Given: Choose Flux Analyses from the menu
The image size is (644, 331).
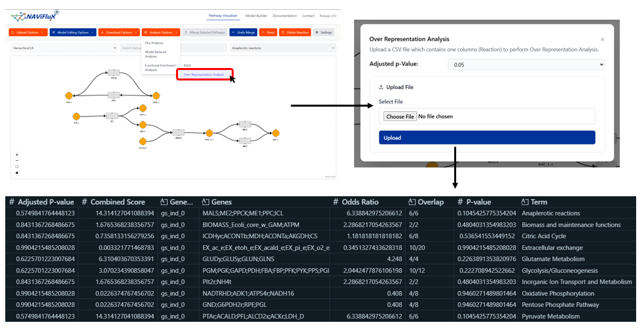Looking at the screenshot, I should point(154,43).
